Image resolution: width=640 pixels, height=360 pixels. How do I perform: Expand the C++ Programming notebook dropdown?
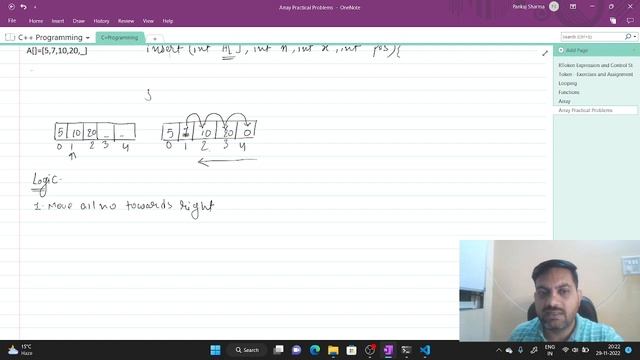point(88,38)
